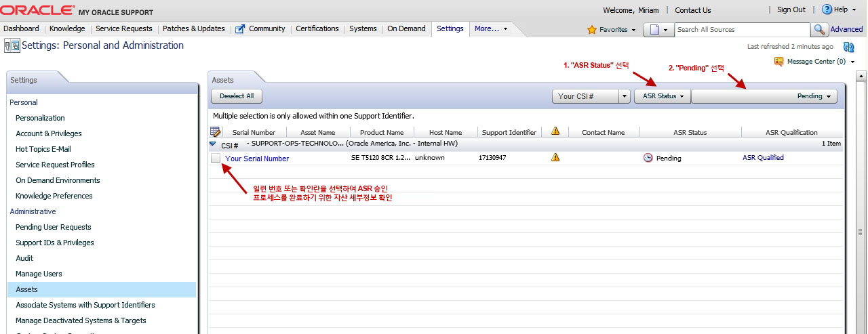Click the Contact Us link
The height and width of the screenshot is (334, 868).
tap(693, 10)
